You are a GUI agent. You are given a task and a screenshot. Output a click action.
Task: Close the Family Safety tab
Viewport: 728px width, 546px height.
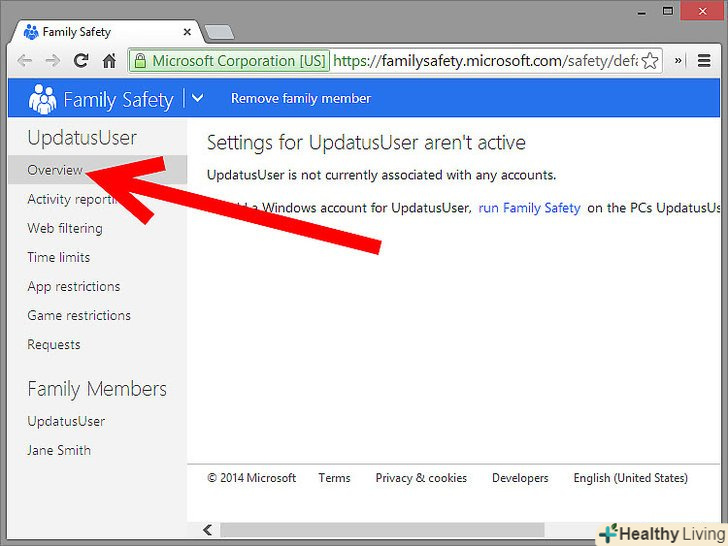tap(187, 32)
